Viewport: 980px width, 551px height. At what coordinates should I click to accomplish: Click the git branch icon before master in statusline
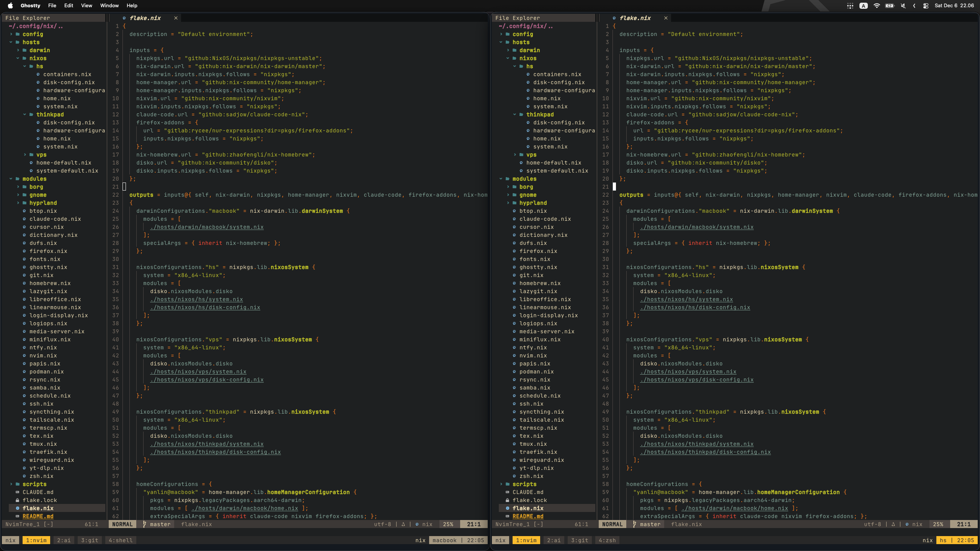(145, 524)
